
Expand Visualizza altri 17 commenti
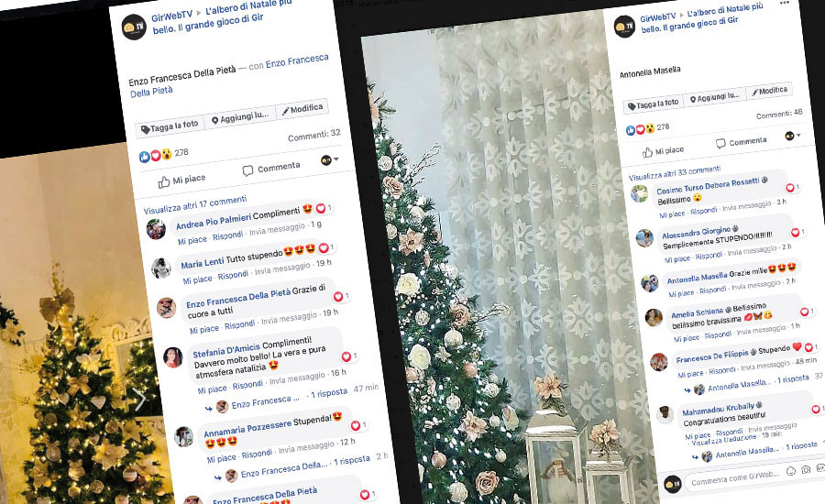point(195,204)
